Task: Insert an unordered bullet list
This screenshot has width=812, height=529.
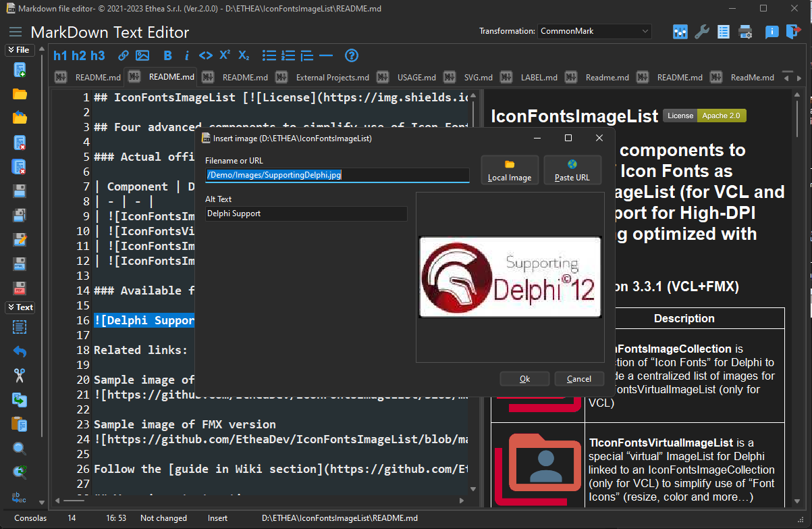Action: click(269, 55)
